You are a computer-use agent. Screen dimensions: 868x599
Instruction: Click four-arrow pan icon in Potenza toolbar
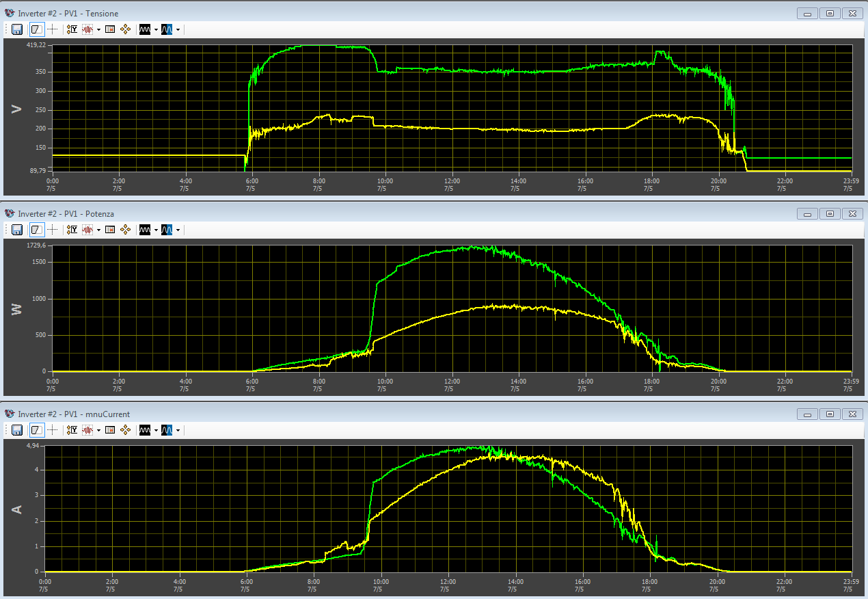(125, 230)
